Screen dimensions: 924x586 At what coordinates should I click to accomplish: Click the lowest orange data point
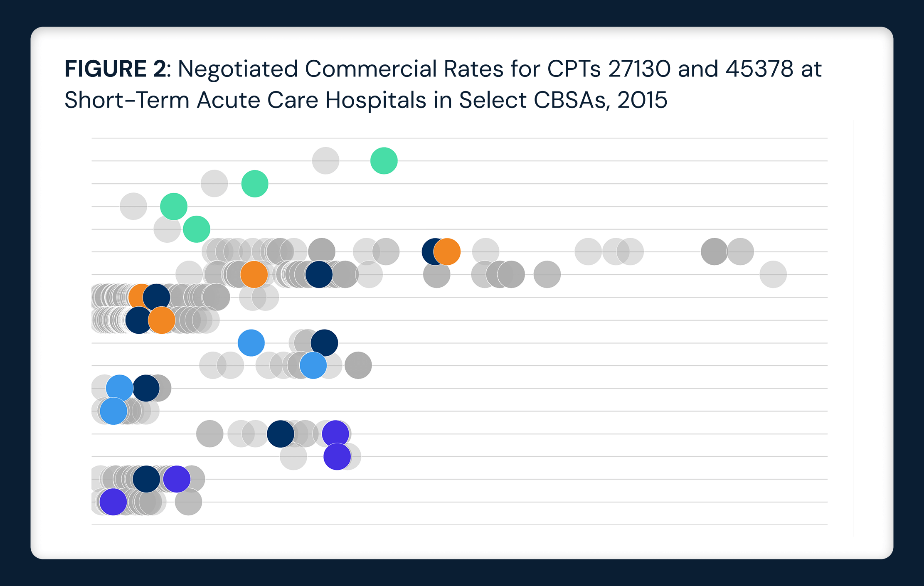tap(162, 320)
